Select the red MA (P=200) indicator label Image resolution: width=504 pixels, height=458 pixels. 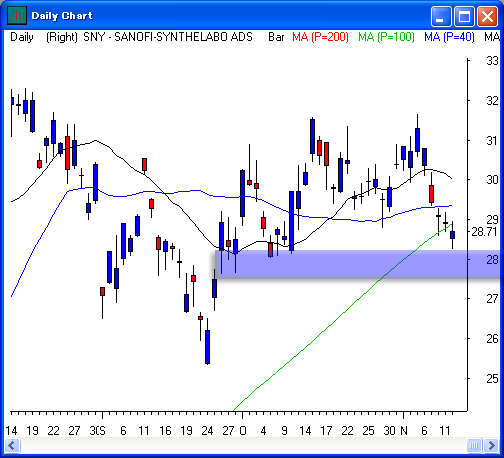click(x=320, y=37)
